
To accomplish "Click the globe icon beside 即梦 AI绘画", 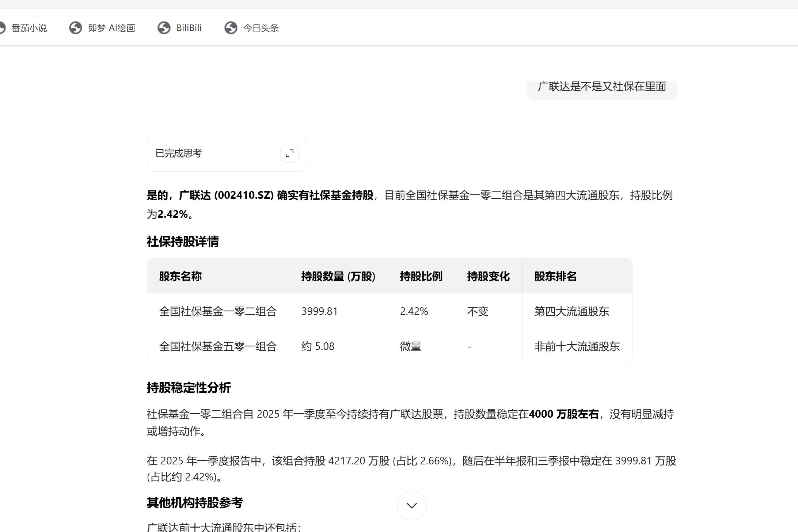I will 76,28.
